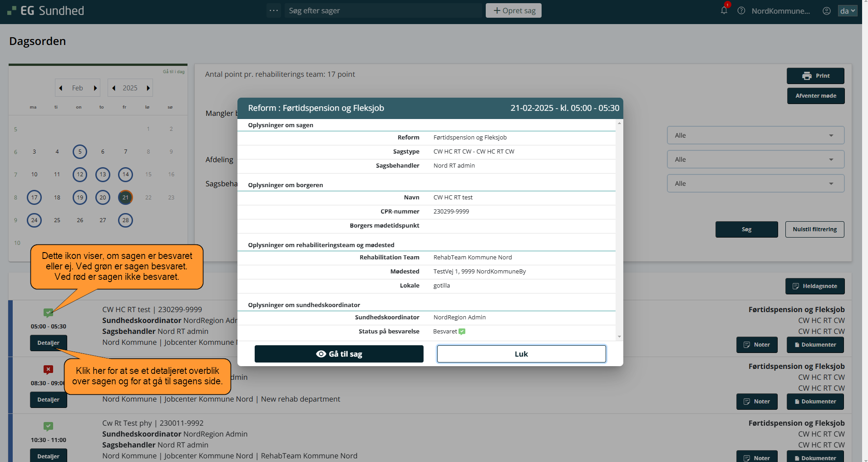This screenshot has width=868, height=462.
Task: Click the 'Søg efter sager' search field
Action: (383, 10)
